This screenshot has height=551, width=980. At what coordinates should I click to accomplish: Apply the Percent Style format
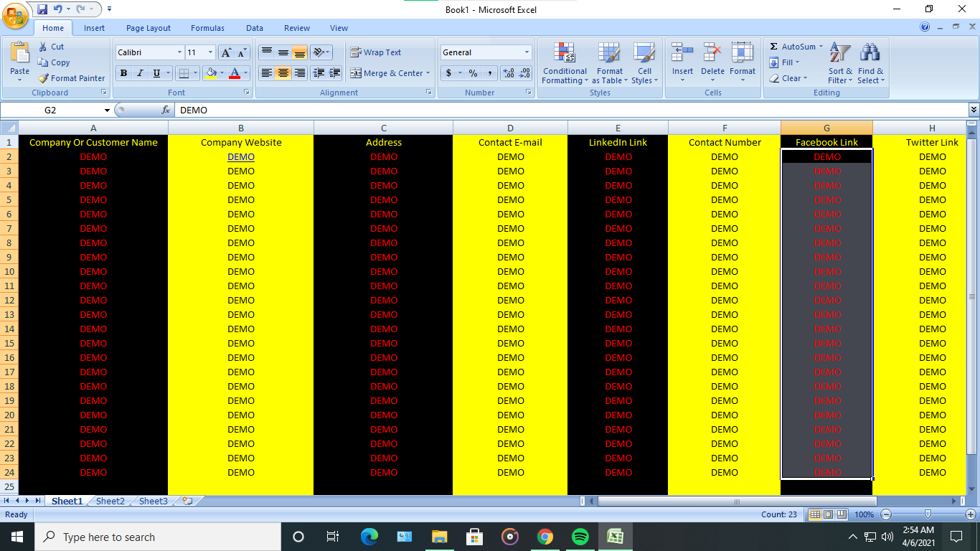click(473, 73)
